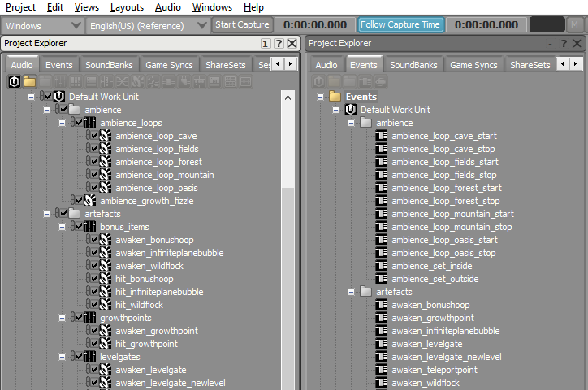Collapse the ambience_loops actor-mixer
Viewport: 588px width, 390px height.
(62, 123)
